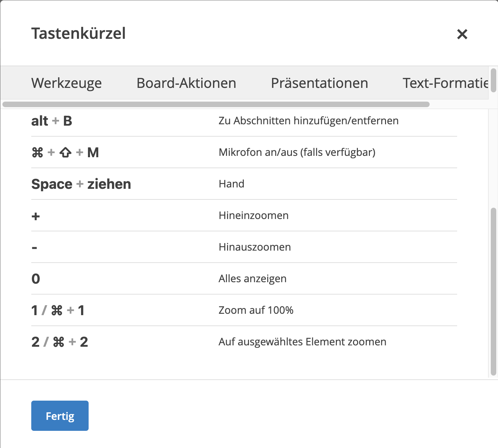Switch to the Werkzeuge tab
Screen dimensions: 498x448
click(x=66, y=83)
